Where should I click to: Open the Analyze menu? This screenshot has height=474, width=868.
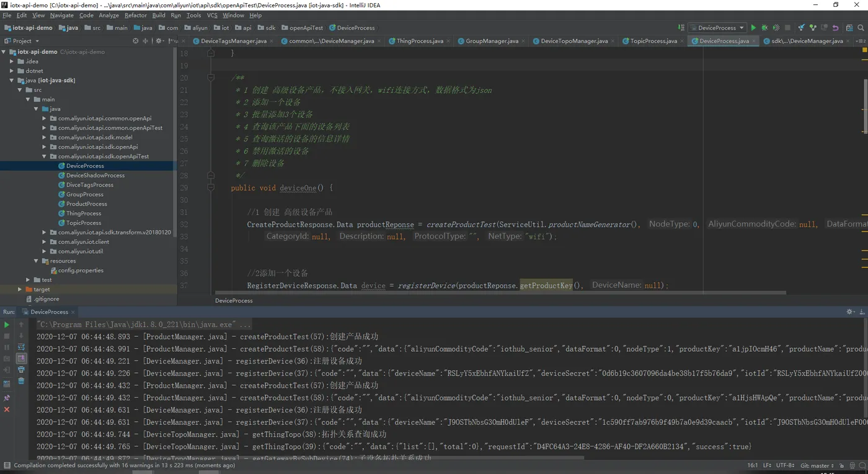(109, 16)
